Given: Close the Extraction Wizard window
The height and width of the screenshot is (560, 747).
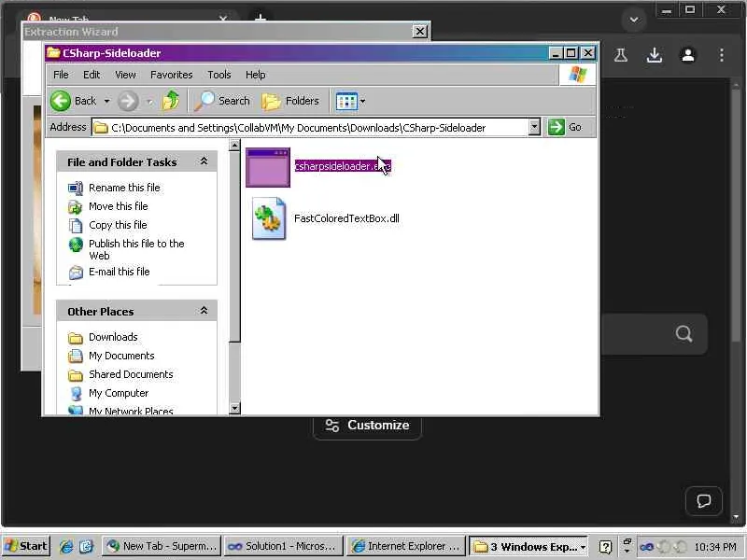Looking at the screenshot, I should [419, 32].
